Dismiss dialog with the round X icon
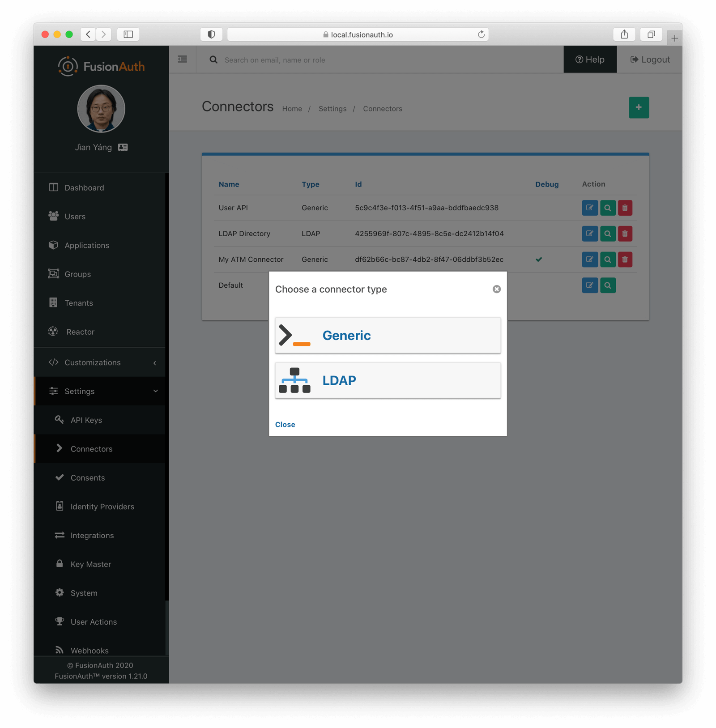 tap(496, 289)
